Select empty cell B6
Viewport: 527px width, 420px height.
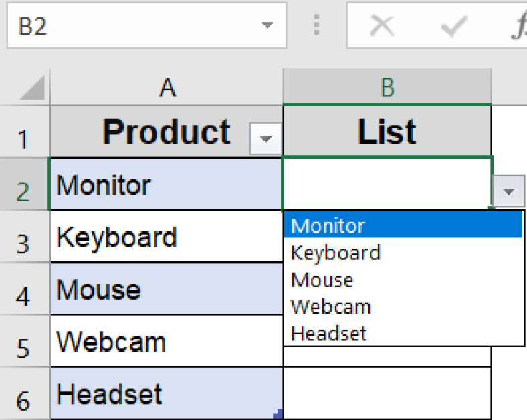click(387, 395)
